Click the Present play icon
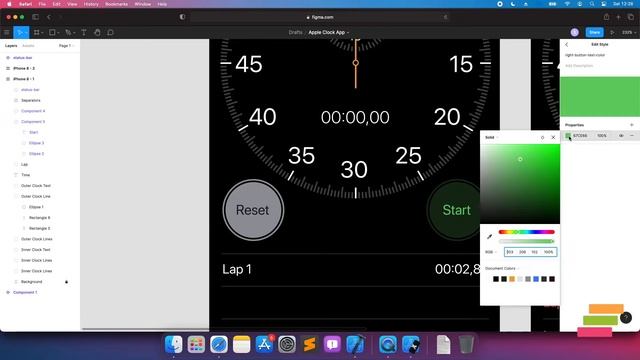The width and height of the screenshot is (640, 360). pyautogui.click(x=612, y=32)
